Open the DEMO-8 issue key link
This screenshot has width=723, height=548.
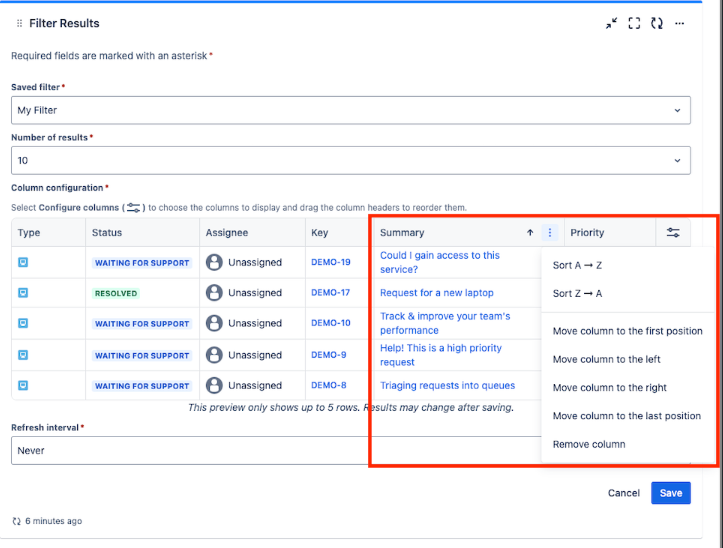click(329, 385)
